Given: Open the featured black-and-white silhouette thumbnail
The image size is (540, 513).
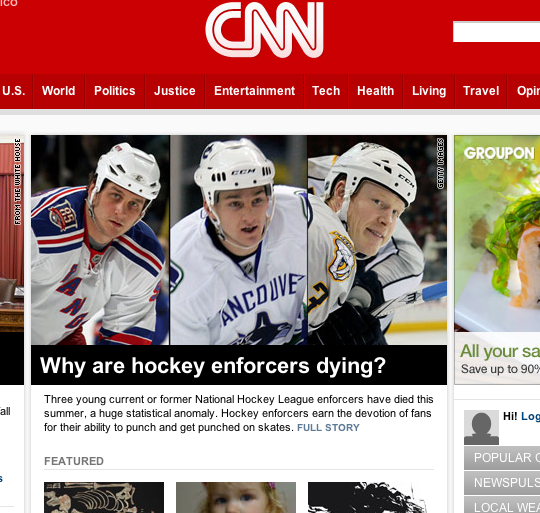Looking at the screenshot, I should coord(368,498).
